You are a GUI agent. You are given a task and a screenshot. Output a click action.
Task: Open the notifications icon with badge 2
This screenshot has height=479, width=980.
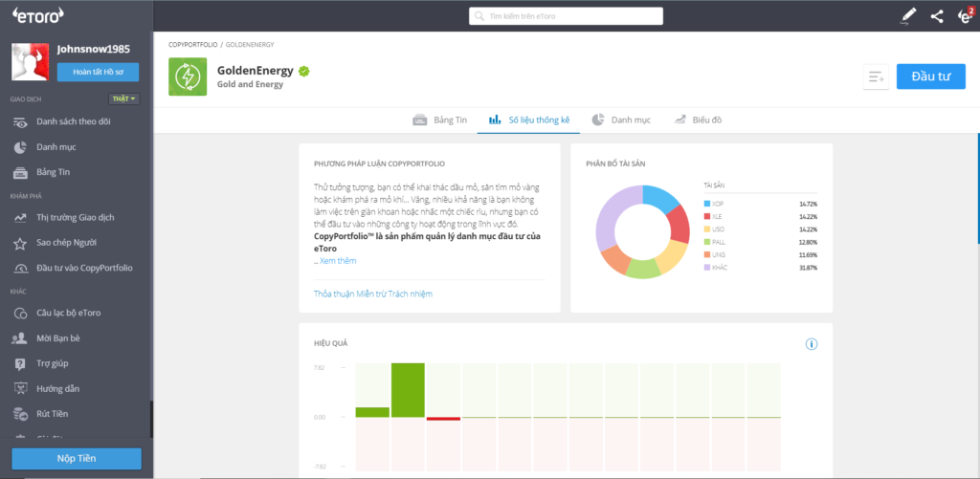click(966, 15)
